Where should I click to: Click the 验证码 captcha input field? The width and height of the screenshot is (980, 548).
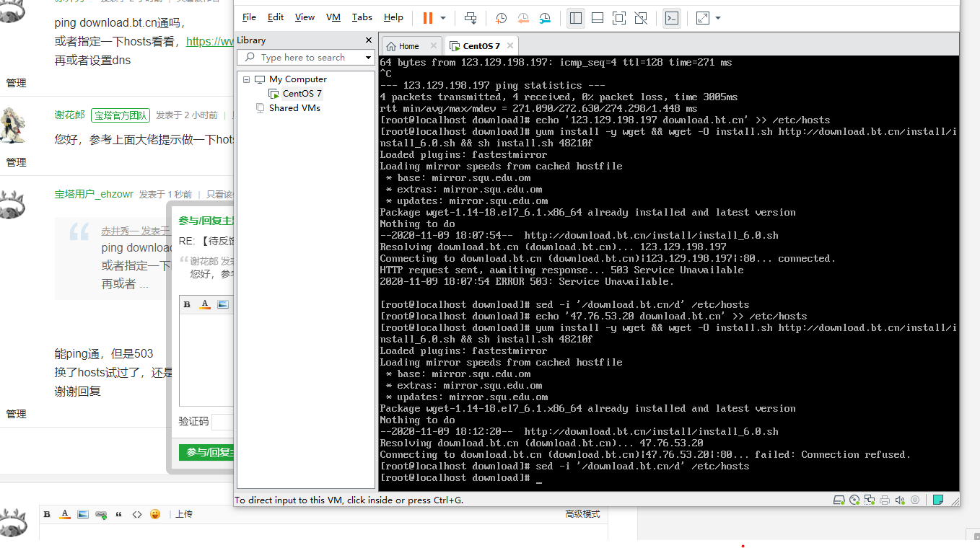click(223, 422)
